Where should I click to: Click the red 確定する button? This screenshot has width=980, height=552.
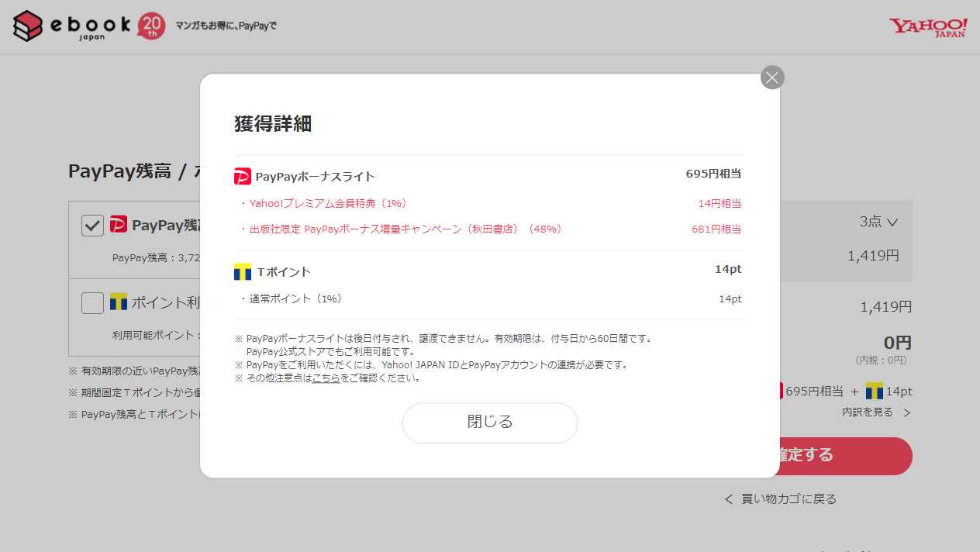846,456
